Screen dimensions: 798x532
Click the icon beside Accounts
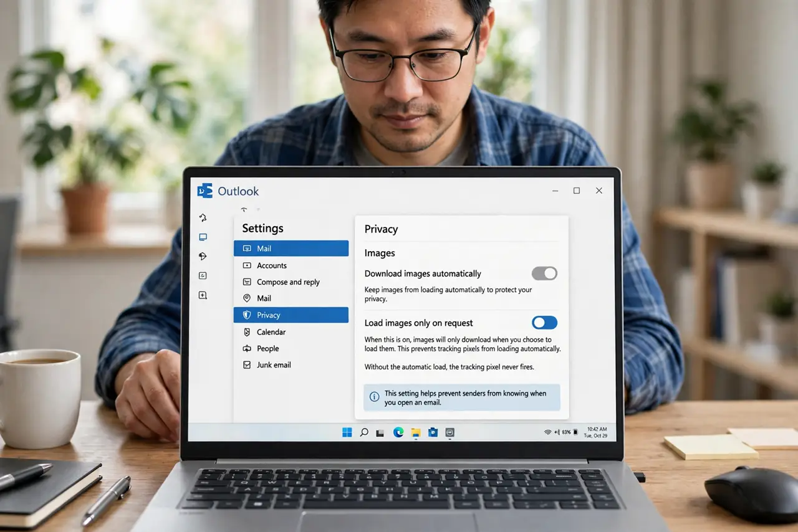pyautogui.click(x=247, y=265)
